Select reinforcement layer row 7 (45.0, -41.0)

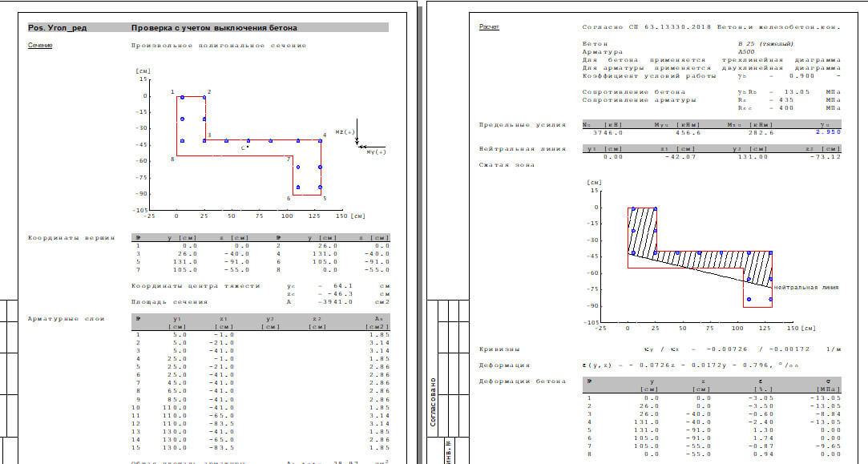coord(260,382)
